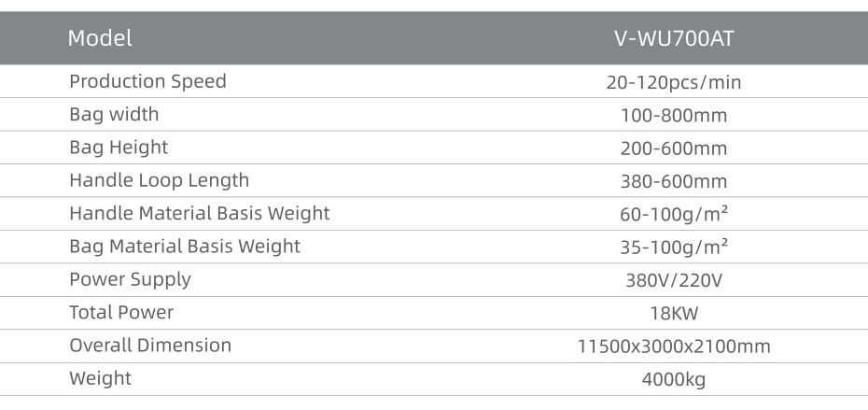
Task: Click Handle Material Basis Weight label
Action: pos(200,213)
